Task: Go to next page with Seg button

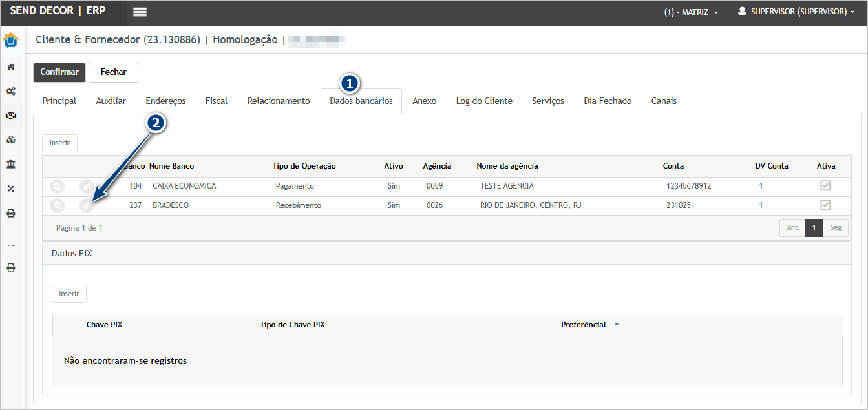Action: [x=836, y=228]
